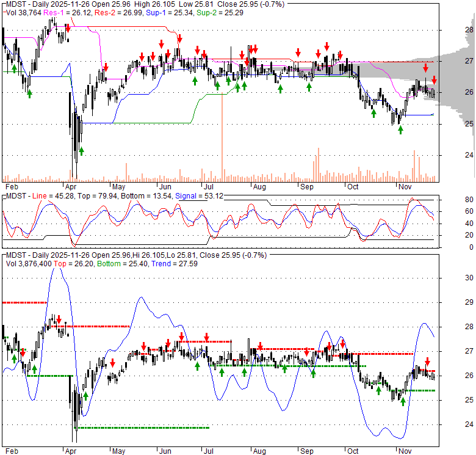Viewport: 476px width, 455px height.
Task: Click the 80 tick on the oscillator axis
Action: (469, 200)
